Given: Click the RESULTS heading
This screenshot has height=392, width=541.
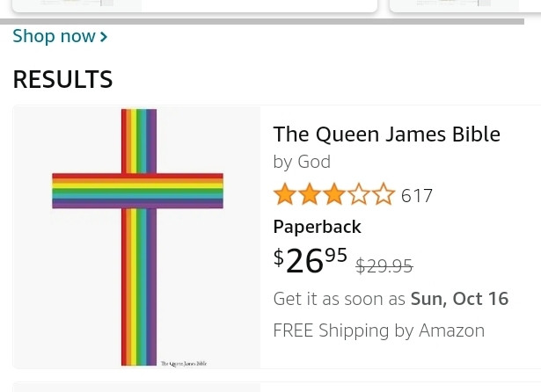Looking at the screenshot, I should pos(62,80).
